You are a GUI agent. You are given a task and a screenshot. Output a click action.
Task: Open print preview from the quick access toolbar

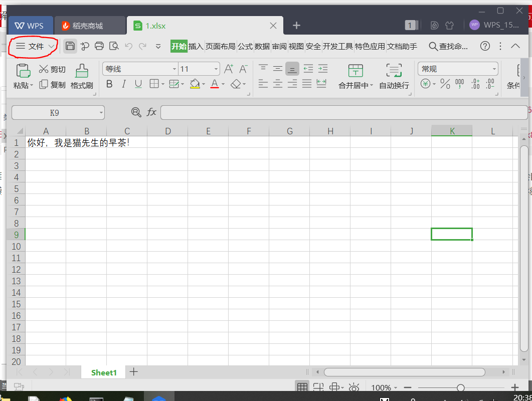click(114, 46)
